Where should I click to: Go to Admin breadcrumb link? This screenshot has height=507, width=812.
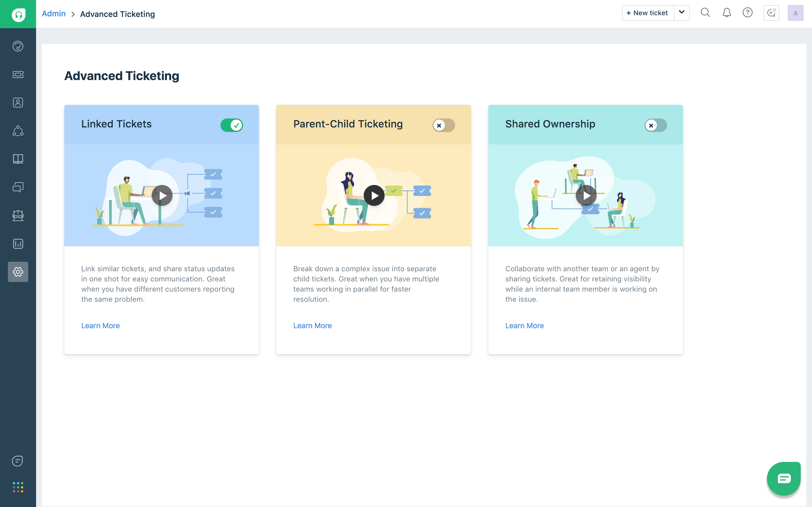point(54,14)
